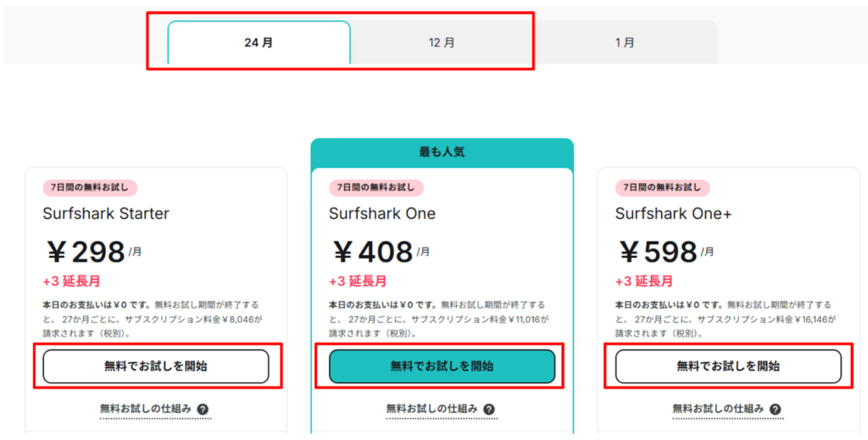868x440 pixels.
Task: Choose the 1月 plan tab
Action: 625,42
